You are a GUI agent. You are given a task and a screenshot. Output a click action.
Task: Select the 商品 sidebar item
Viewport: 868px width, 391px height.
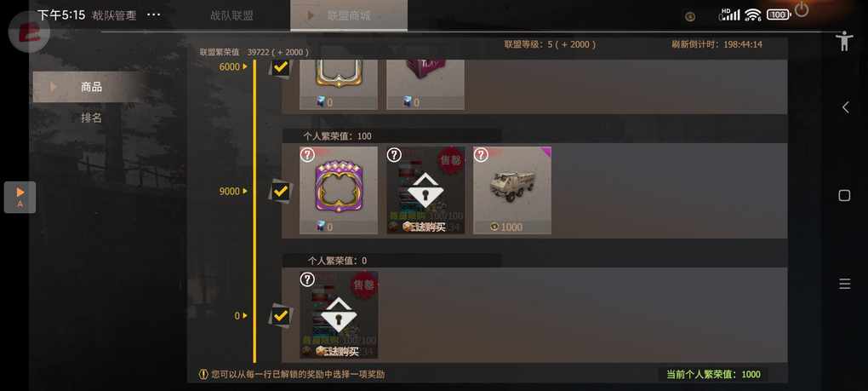(x=89, y=87)
